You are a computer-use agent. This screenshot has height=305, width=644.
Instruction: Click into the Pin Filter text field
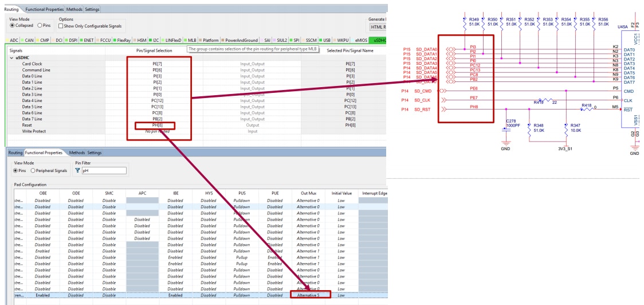[x=104, y=171]
